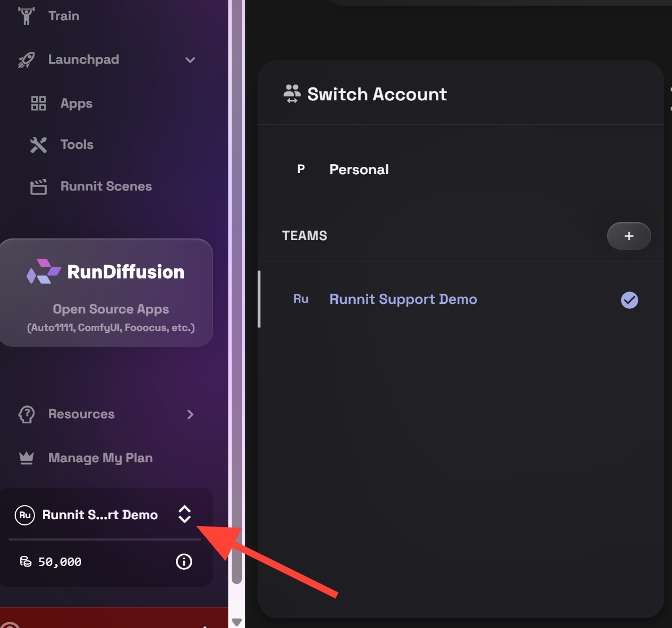This screenshot has width=672, height=628.
Task: Click the Runnit Scenes clapperboard icon
Action: (x=38, y=187)
